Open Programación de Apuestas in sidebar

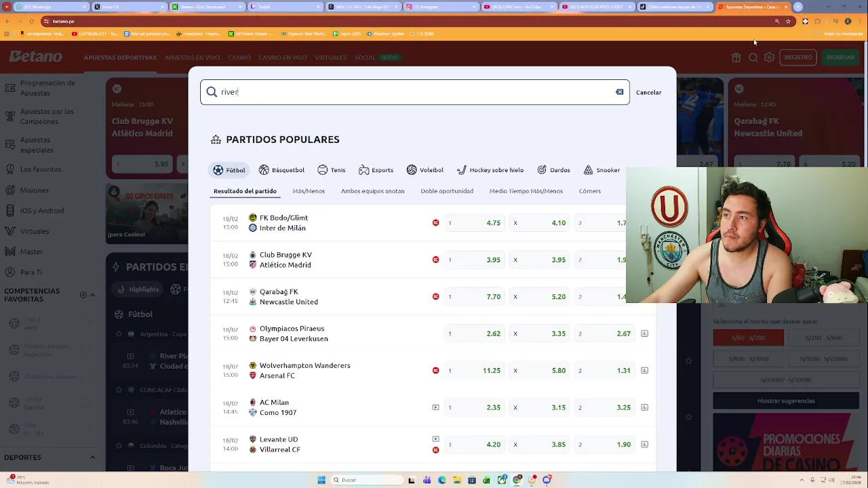47,88
